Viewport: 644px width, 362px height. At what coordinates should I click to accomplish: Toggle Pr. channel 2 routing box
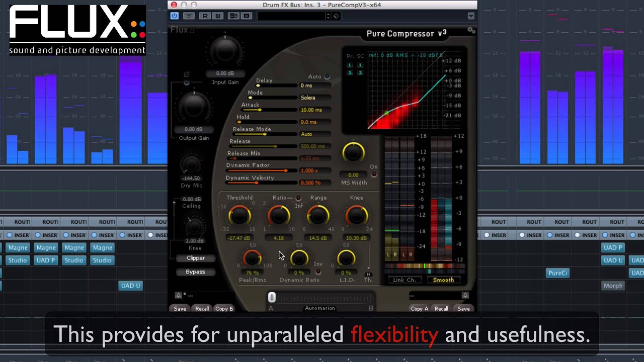click(350, 73)
